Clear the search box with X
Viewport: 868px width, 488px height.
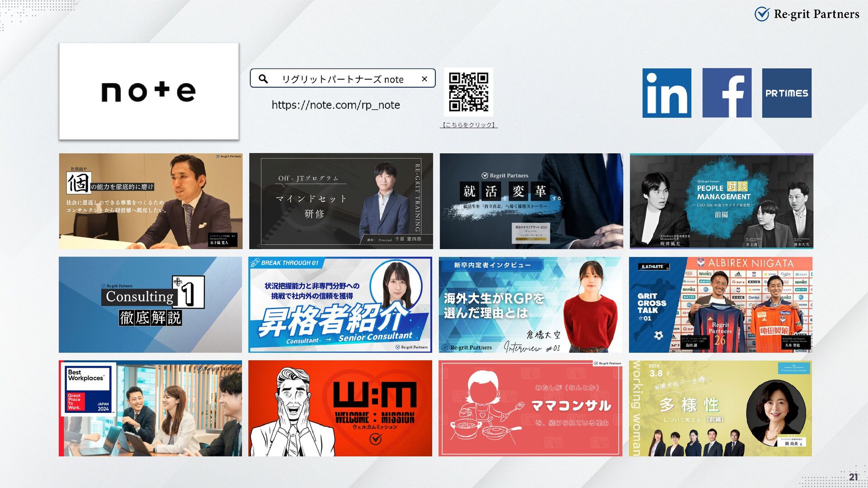click(424, 79)
